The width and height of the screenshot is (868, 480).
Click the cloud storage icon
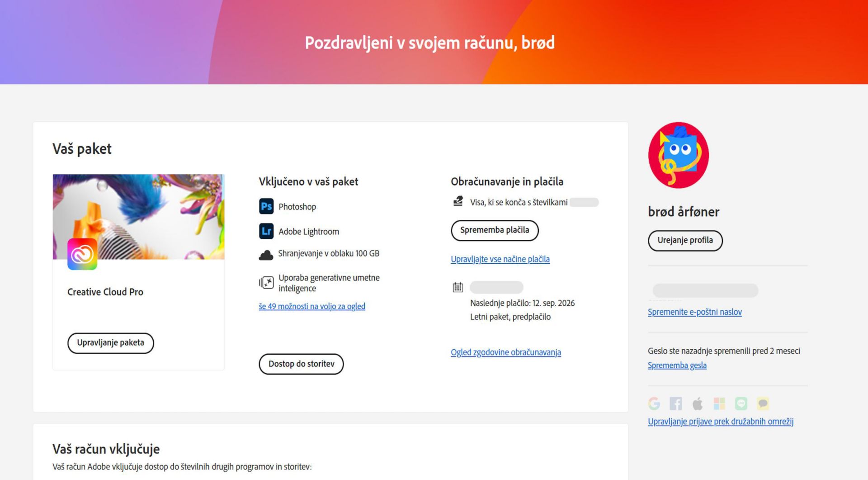tap(267, 254)
